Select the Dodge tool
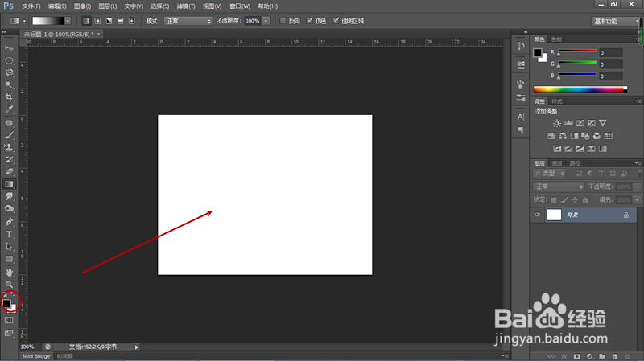Image resolution: width=644 pixels, height=361 pixels. (x=9, y=209)
